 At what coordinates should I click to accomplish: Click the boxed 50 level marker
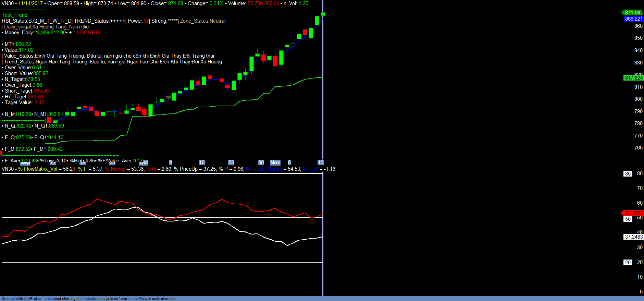pyautogui.click(x=628, y=219)
